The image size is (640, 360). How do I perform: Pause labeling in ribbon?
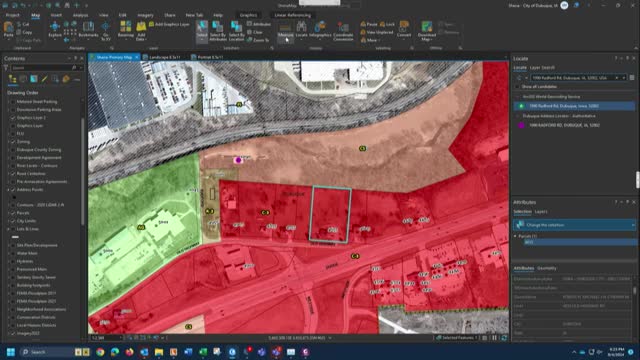pyautogui.click(x=369, y=24)
